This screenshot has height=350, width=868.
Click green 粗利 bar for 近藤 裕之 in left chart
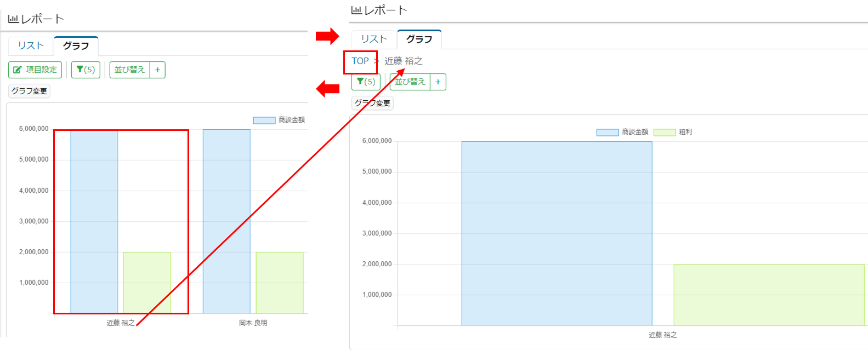coord(147,283)
